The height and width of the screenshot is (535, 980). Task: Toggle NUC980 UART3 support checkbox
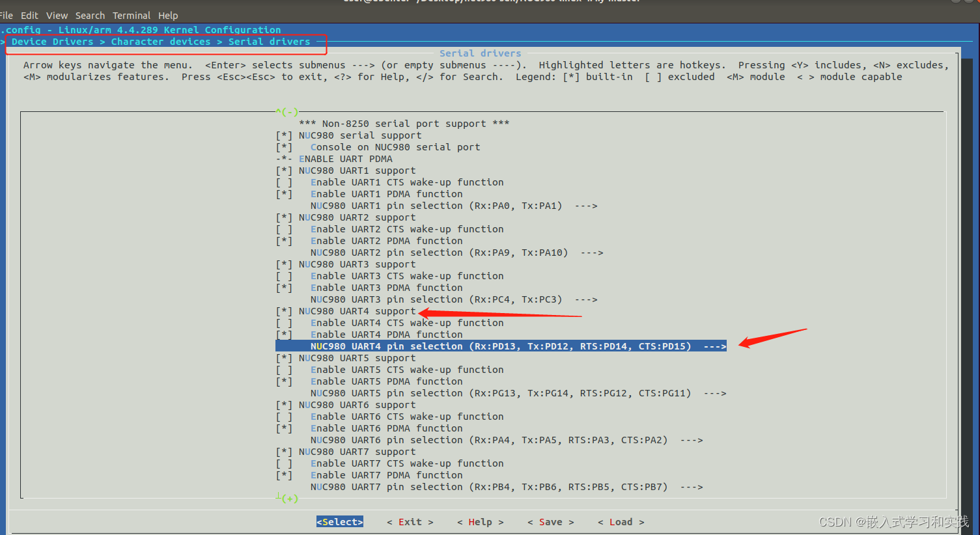point(284,264)
